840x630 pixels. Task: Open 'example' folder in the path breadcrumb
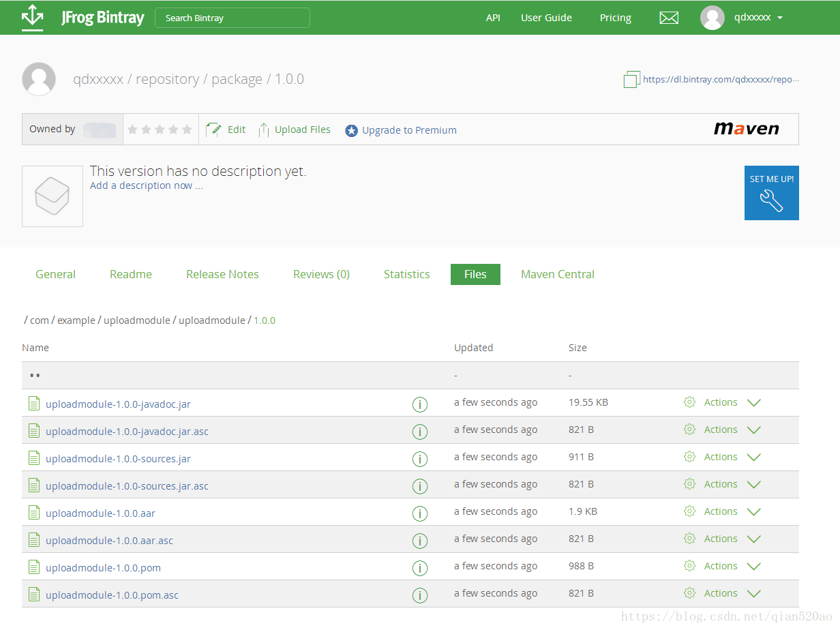point(76,320)
